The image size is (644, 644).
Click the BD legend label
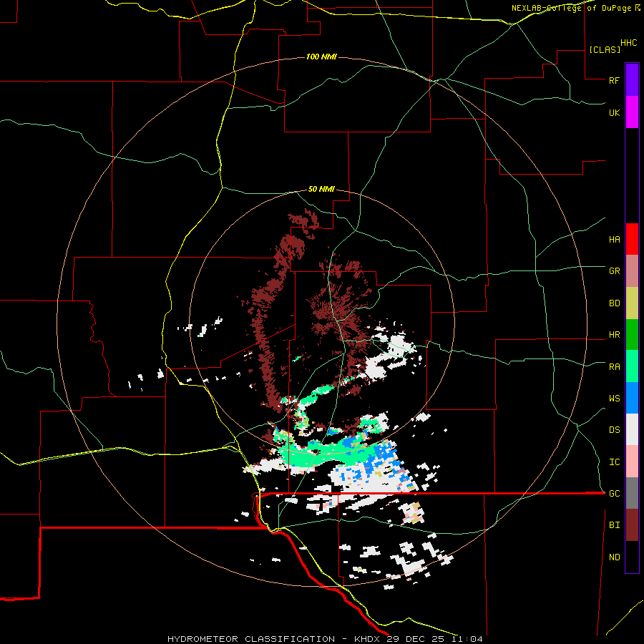614,303
